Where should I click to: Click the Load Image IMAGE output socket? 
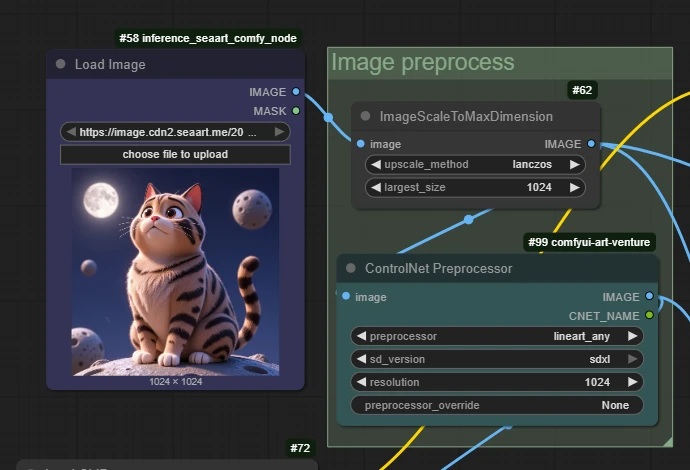pos(296,92)
